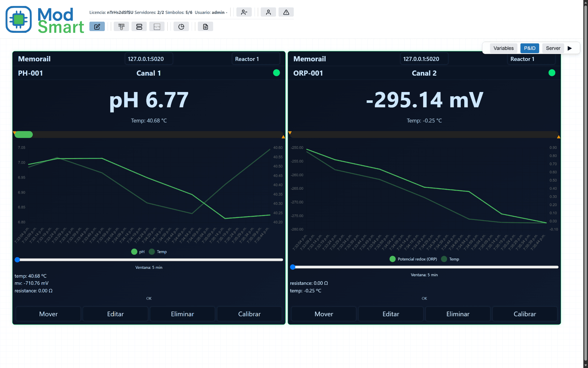This screenshot has width=588, height=368.
Task: Open the user profile icon
Action: pyautogui.click(x=268, y=12)
